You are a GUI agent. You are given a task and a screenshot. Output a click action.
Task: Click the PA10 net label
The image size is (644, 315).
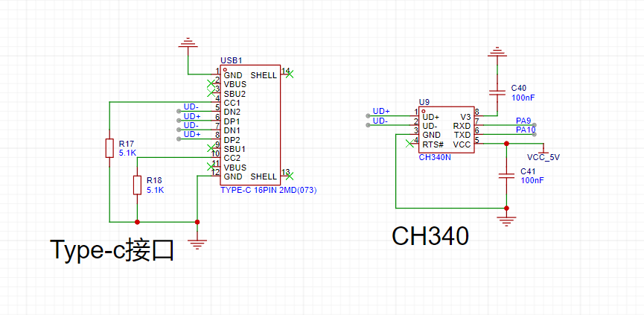(x=525, y=130)
